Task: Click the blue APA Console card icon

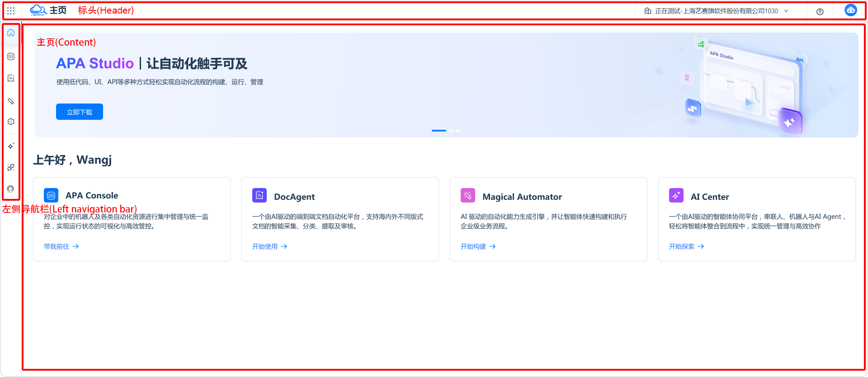Action: coord(51,195)
